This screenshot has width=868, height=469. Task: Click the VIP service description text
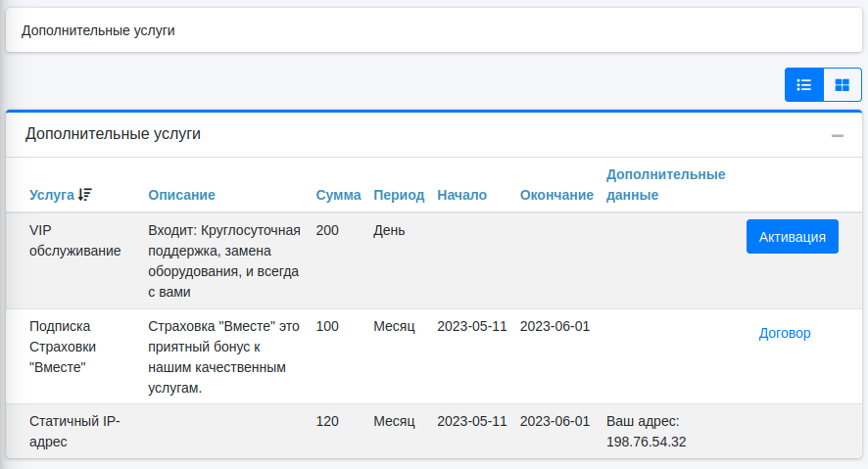[x=223, y=260]
